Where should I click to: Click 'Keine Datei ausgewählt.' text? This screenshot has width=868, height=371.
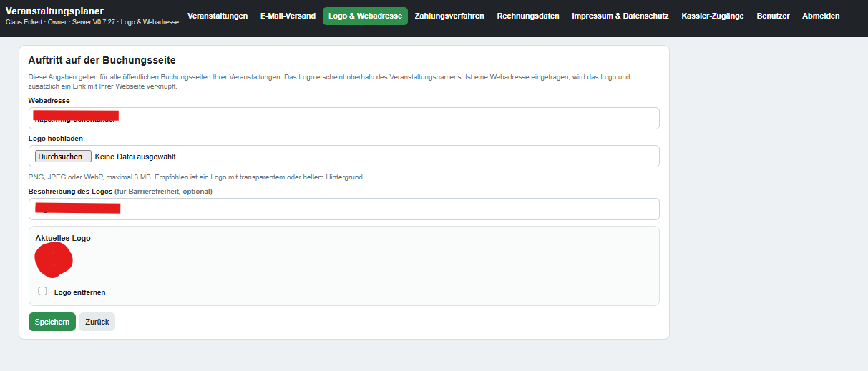coord(136,156)
